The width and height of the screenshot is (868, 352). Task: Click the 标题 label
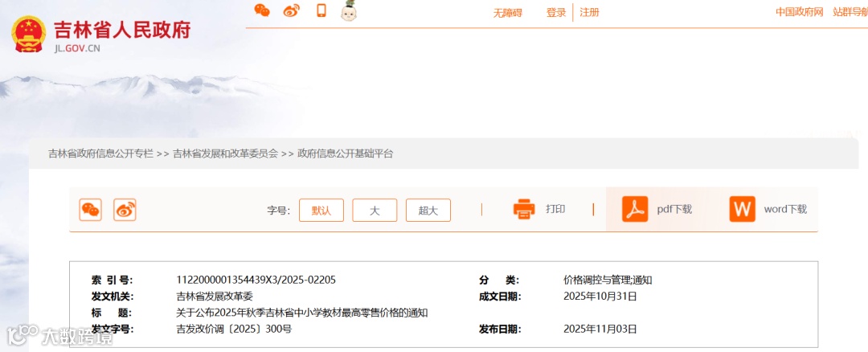[113, 313]
